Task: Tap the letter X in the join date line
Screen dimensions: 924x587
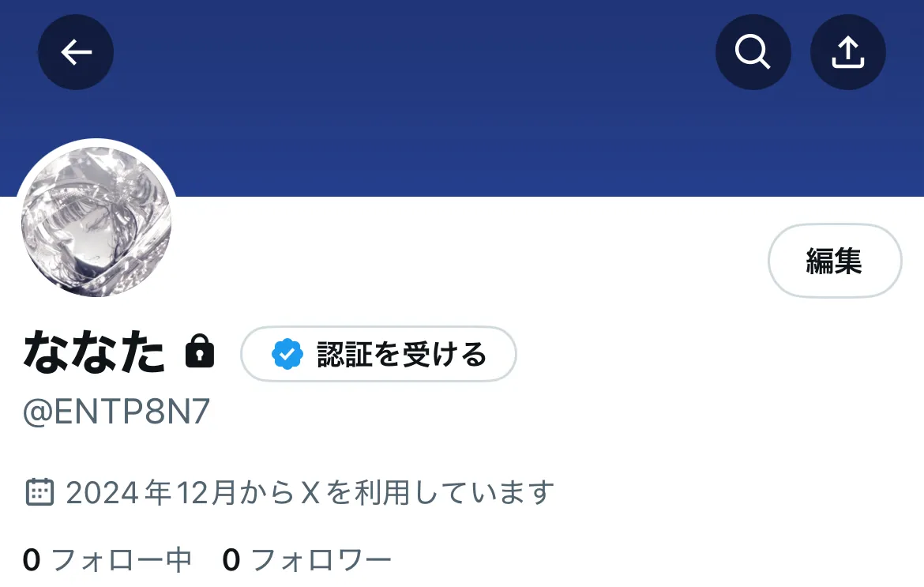Action: tap(310, 493)
